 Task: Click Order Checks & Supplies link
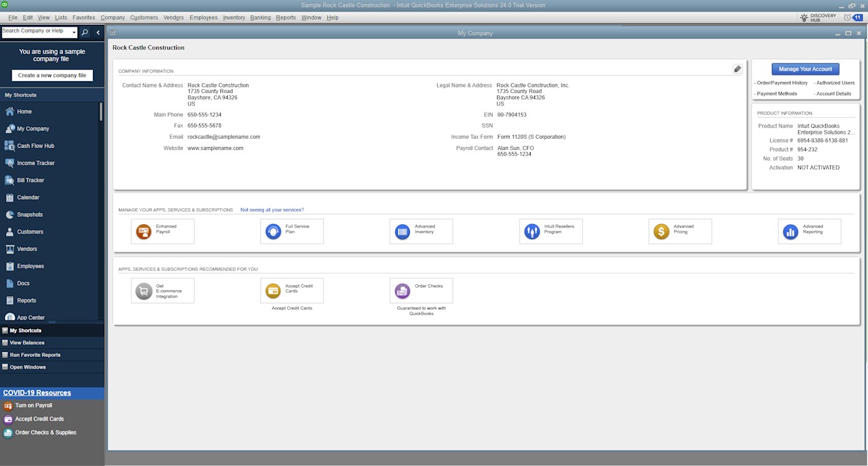[46, 433]
